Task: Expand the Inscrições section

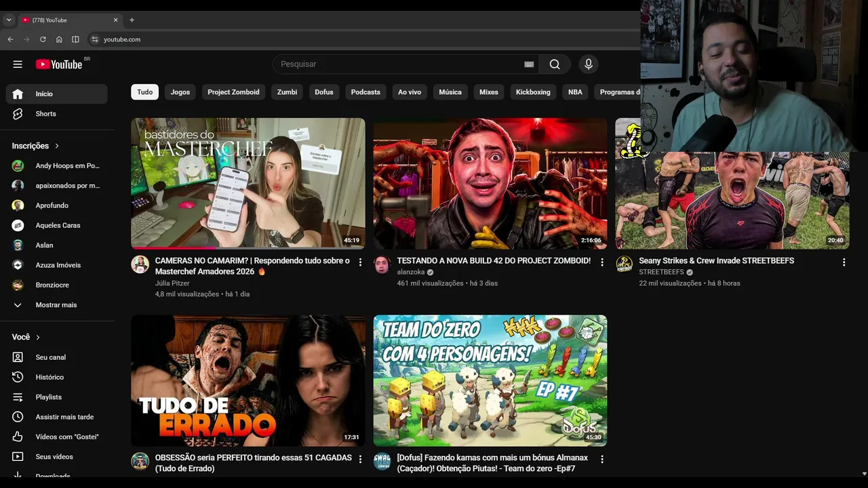Action: point(36,146)
